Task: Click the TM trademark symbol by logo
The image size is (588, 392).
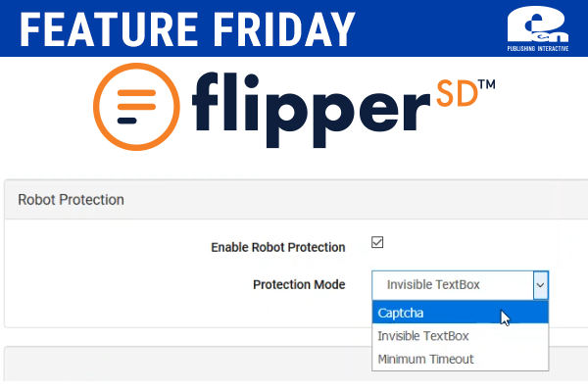Action: (487, 84)
